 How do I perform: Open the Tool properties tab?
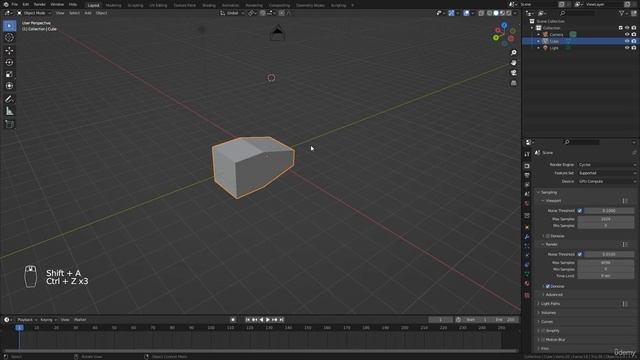527,154
